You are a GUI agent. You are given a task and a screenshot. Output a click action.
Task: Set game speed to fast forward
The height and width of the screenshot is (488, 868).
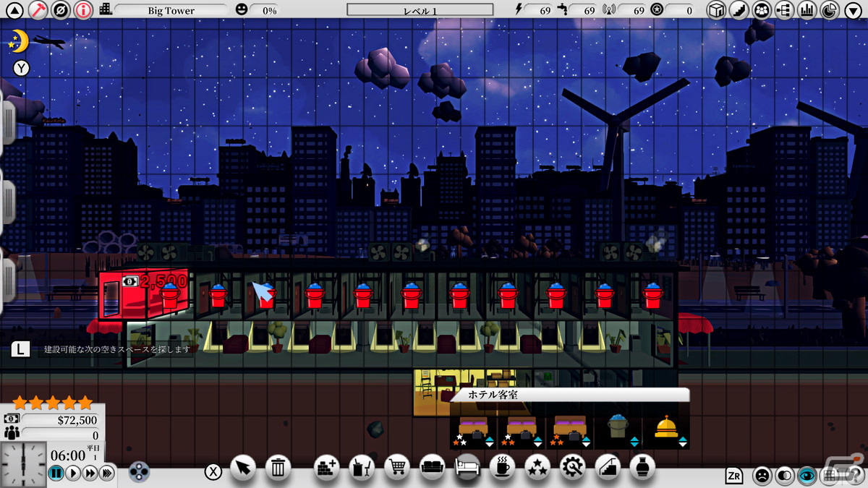[x=90, y=474]
